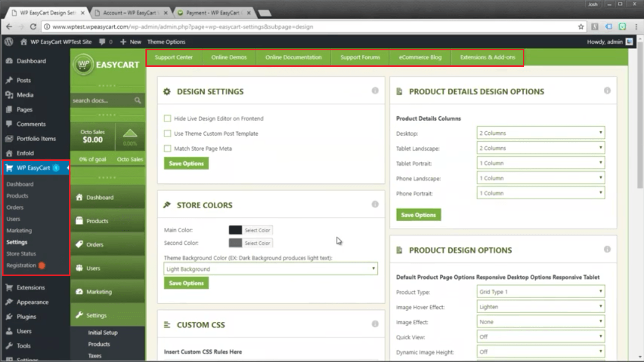This screenshot has width=644, height=362.
Task: Open Desktop columns dropdown
Action: pos(541,133)
